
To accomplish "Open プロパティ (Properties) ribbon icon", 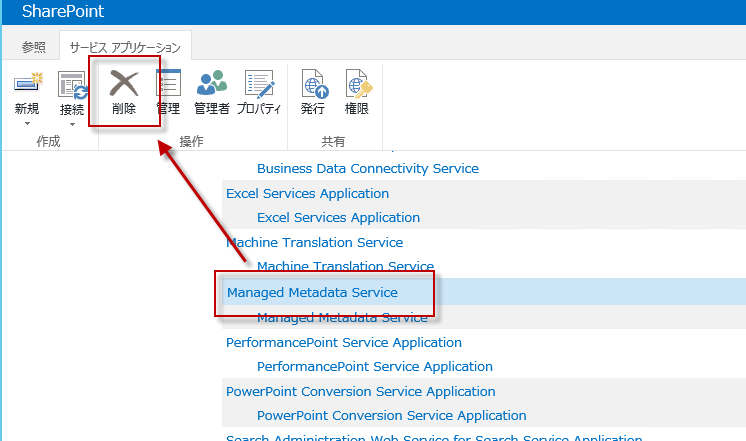I will (259, 84).
